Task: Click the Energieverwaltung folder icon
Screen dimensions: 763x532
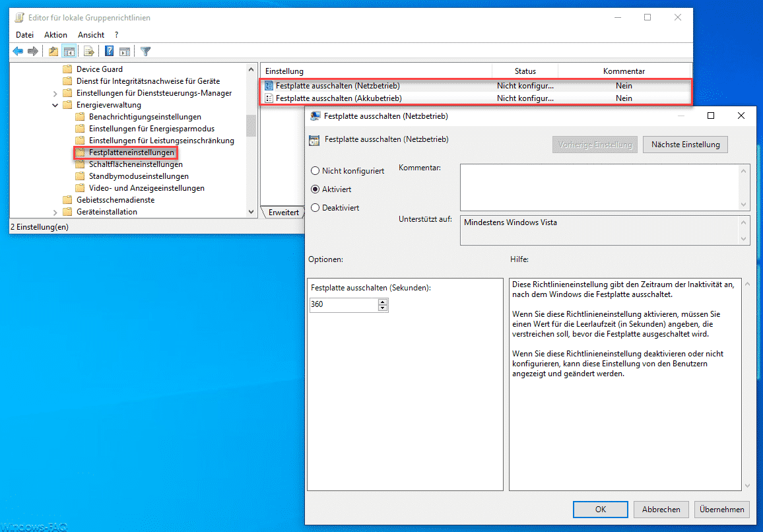Action: pyautogui.click(x=67, y=105)
